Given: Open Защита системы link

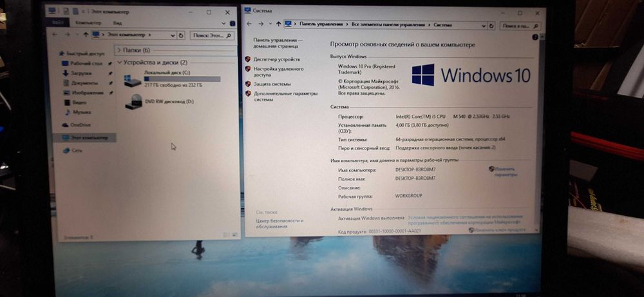Looking at the screenshot, I should pos(272,84).
